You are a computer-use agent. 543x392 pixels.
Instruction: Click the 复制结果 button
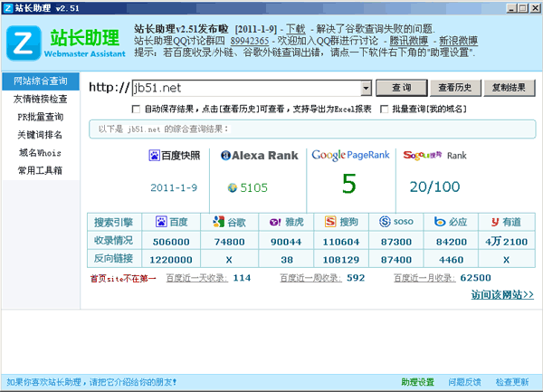point(509,88)
